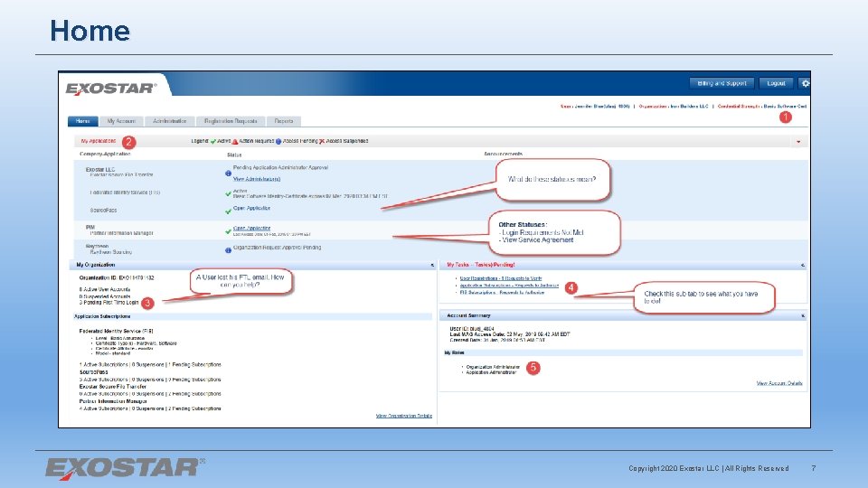Click the Logout button
868x488 pixels.
[776, 83]
